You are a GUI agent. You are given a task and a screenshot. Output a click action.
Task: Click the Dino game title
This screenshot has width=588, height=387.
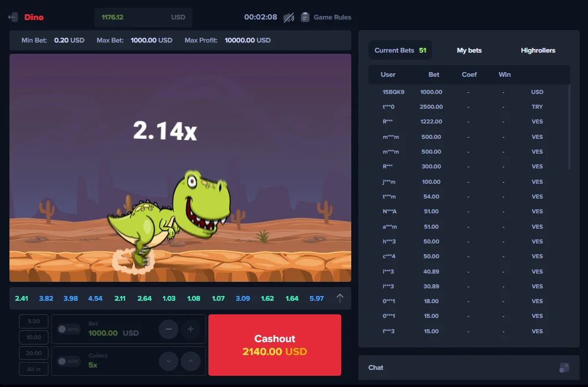pyautogui.click(x=34, y=17)
